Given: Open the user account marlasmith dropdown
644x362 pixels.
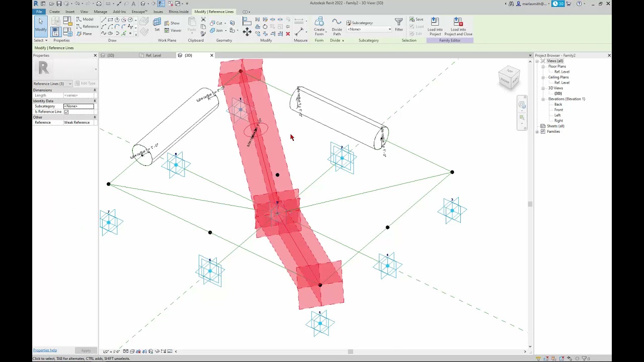Looking at the screenshot, I should 534,4.
